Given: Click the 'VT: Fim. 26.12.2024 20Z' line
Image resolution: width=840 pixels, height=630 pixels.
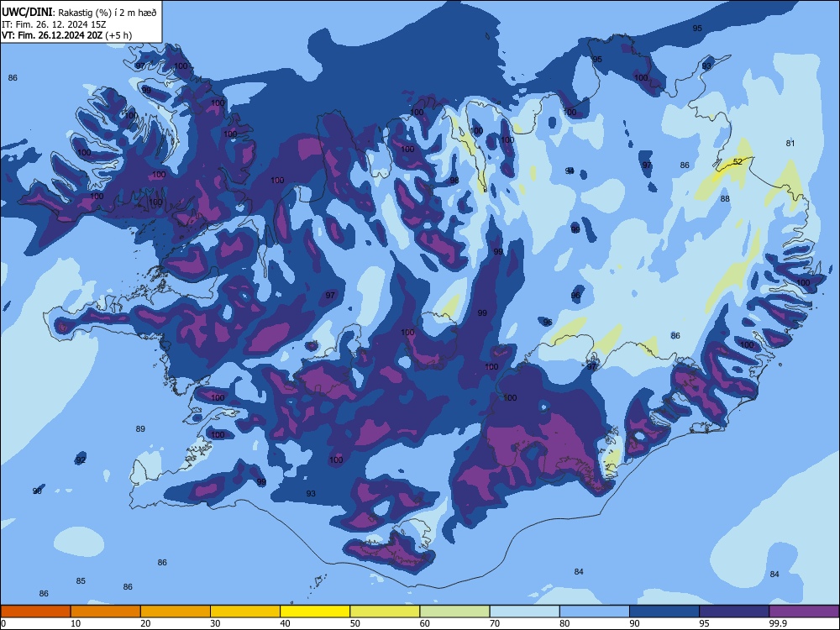Looking at the screenshot, I should (52, 35).
